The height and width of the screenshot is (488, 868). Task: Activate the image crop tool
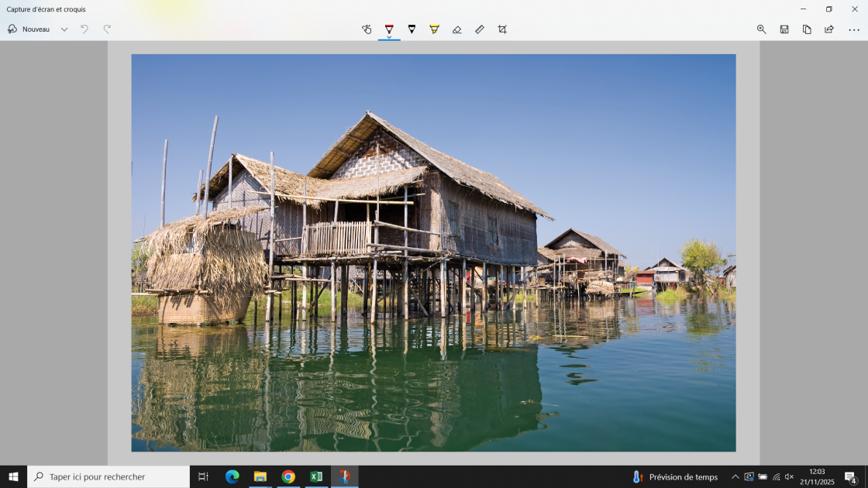click(502, 29)
